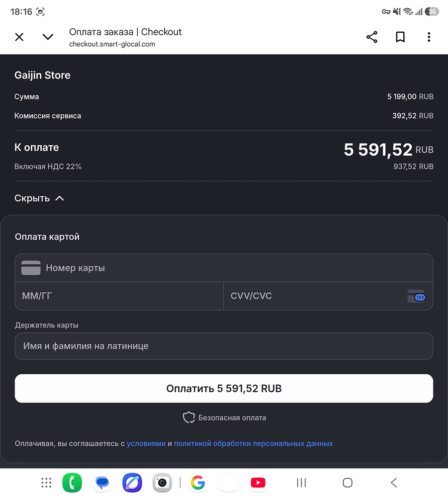Click the VPN key status icon
This screenshot has width=448, height=497.
tap(386, 12)
